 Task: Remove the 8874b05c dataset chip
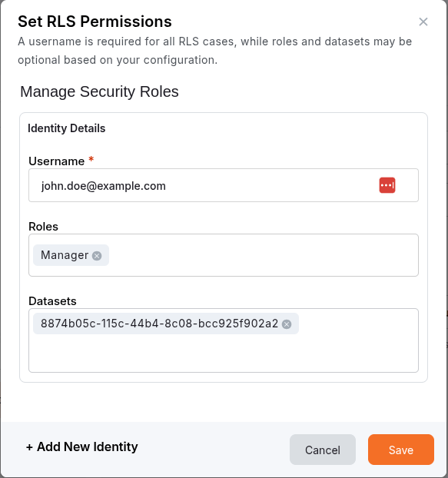click(x=287, y=324)
